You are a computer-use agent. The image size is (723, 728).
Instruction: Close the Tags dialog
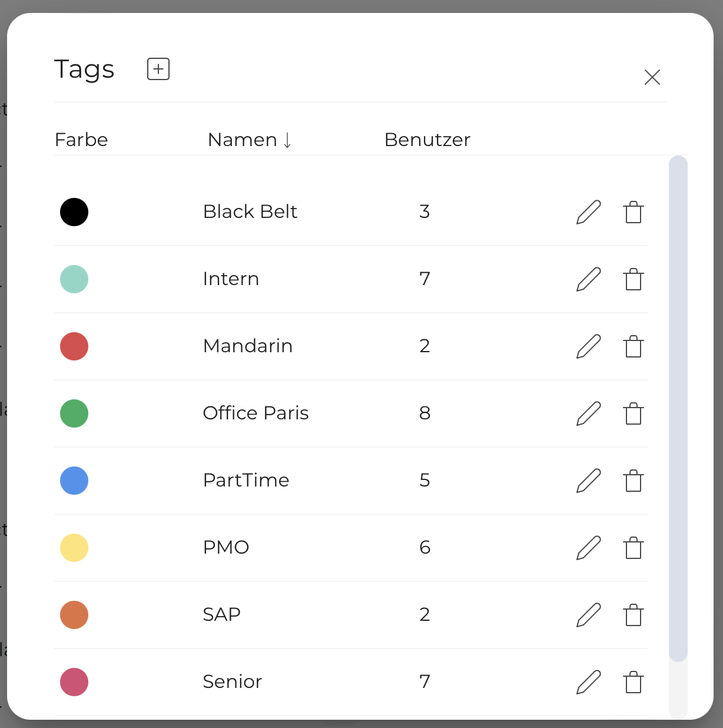pos(652,77)
